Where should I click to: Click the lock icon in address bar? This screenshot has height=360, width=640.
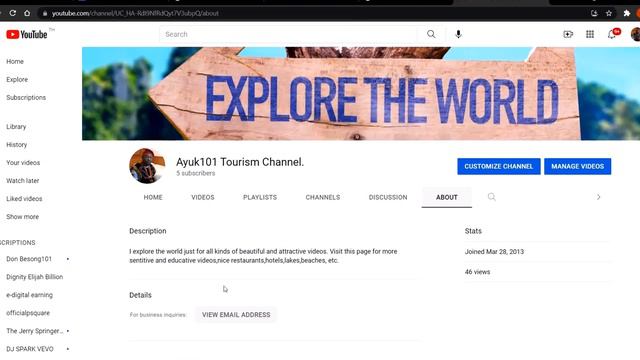tap(45, 13)
